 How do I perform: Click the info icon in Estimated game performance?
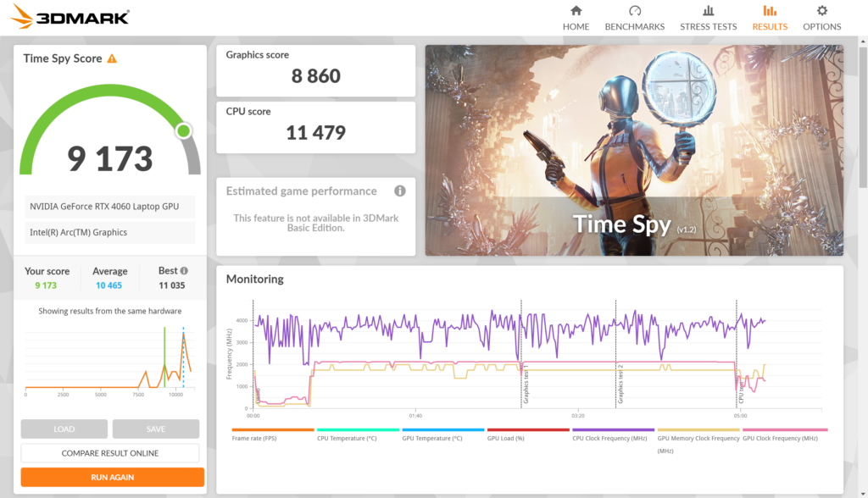coord(399,191)
